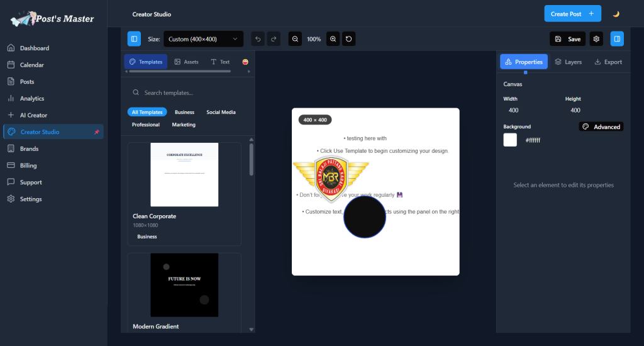Switch to the Layers tab
The width and height of the screenshot is (644, 346).
coord(568,62)
